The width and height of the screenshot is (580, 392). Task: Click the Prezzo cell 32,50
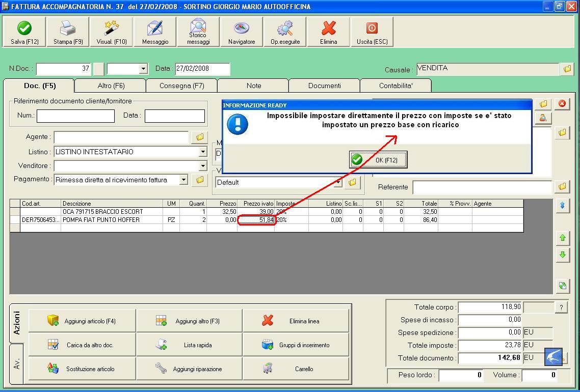point(222,212)
